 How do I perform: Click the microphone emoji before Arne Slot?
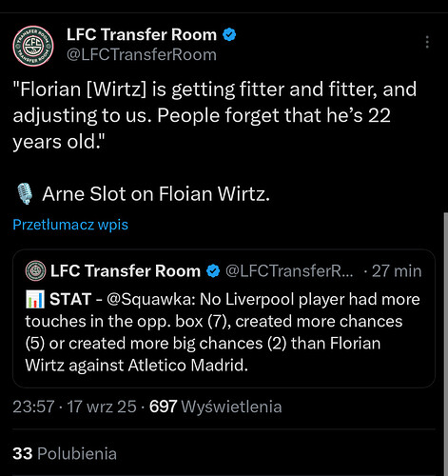coord(25,193)
